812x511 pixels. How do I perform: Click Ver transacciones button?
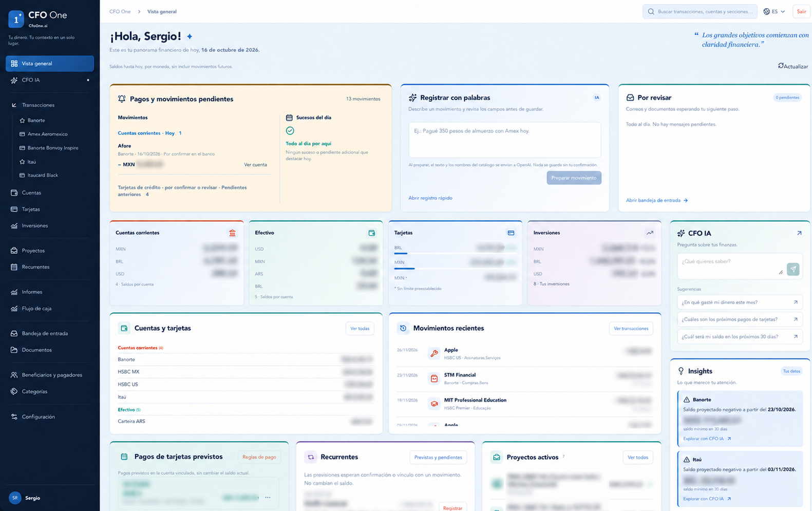631,329
